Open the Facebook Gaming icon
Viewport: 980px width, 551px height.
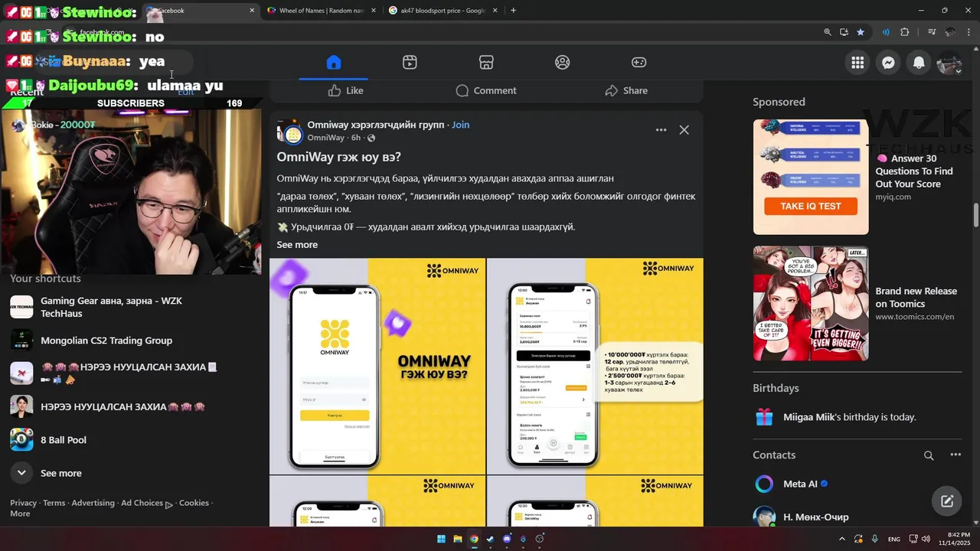click(x=639, y=63)
